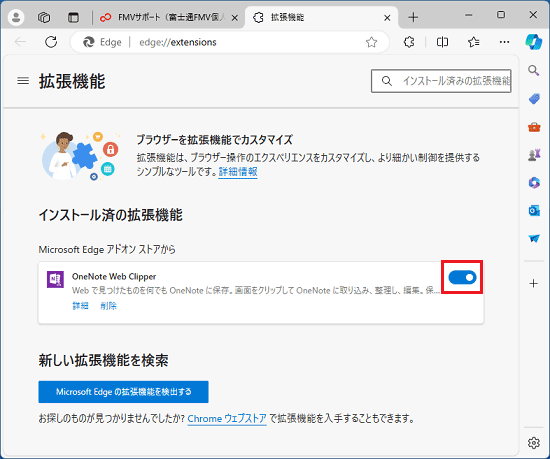Viewport: 550px width, 459px height.
Task: Open 詳細 for OneNote Web Clipper
Action: pyautogui.click(x=80, y=306)
